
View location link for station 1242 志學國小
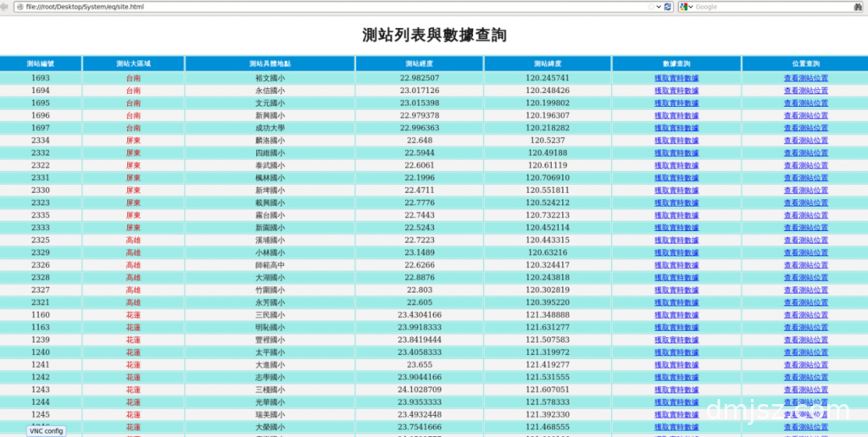click(805, 378)
